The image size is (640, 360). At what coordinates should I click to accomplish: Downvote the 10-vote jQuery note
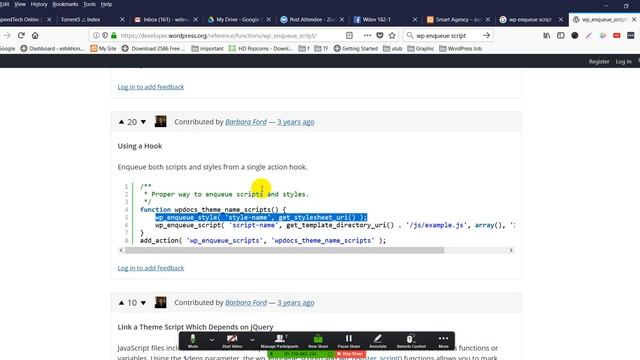tap(143, 303)
